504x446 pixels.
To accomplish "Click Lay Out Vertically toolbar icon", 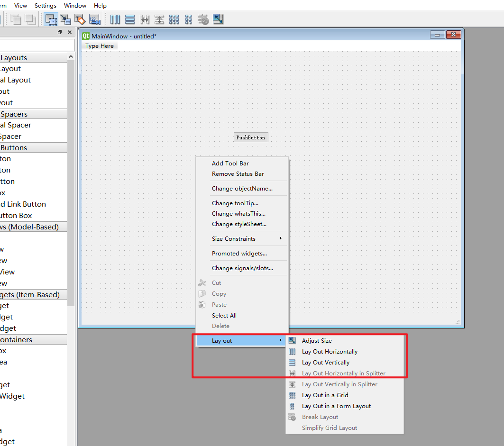I will [130, 19].
